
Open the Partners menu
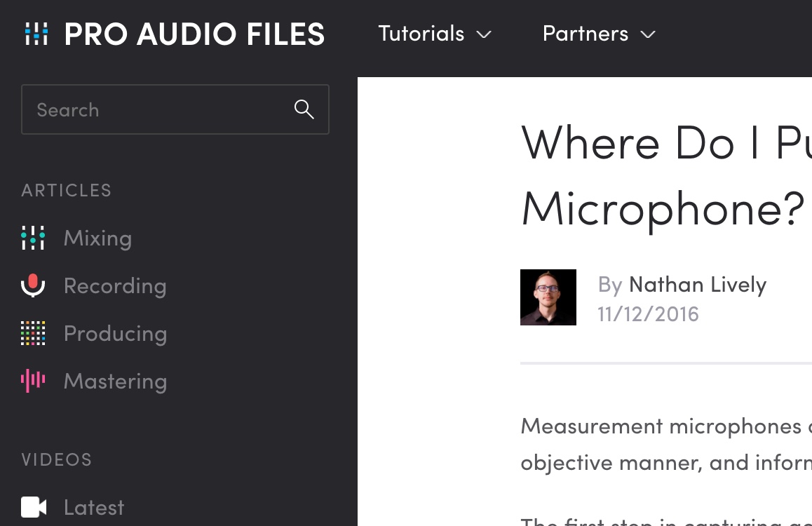[x=586, y=34]
